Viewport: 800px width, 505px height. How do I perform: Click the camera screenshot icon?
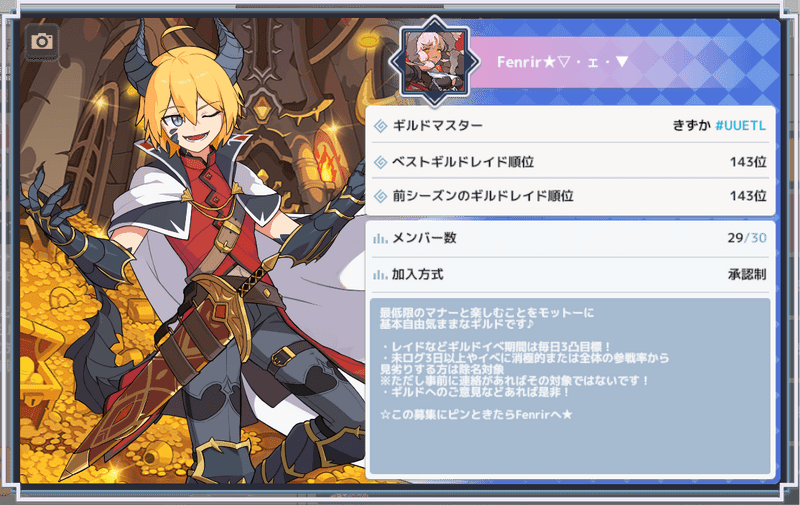click(42, 41)
